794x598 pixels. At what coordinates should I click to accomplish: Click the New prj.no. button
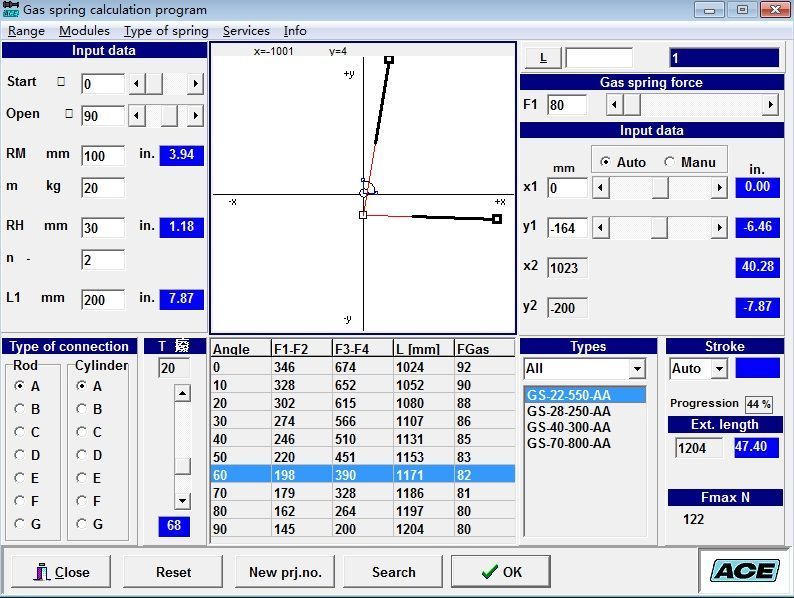pos(285,572)
